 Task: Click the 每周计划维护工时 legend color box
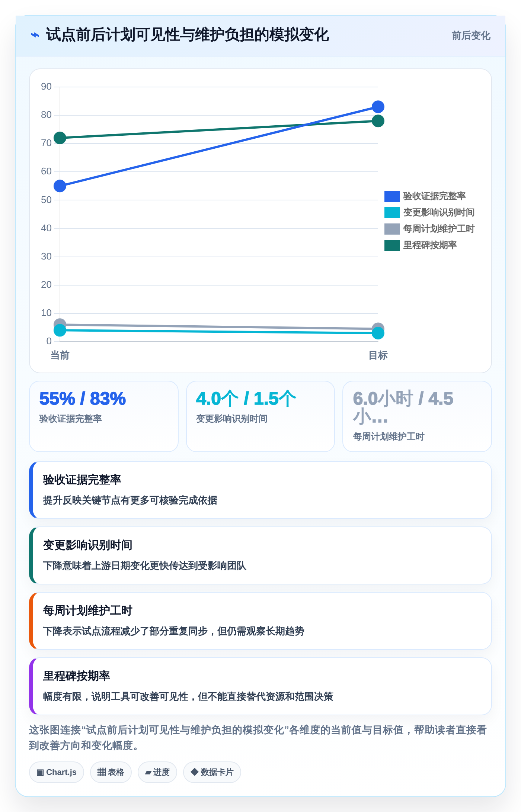[x=392, y=229]
